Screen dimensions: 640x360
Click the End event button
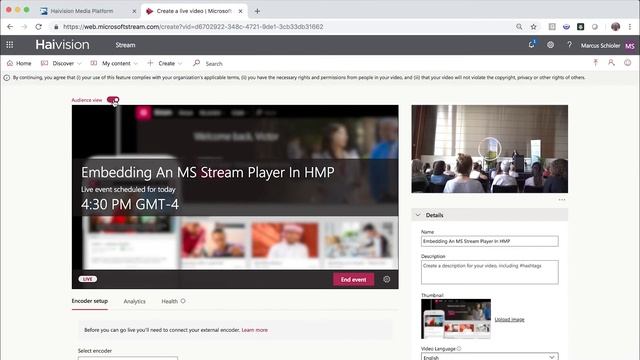[x=353, y=280]
